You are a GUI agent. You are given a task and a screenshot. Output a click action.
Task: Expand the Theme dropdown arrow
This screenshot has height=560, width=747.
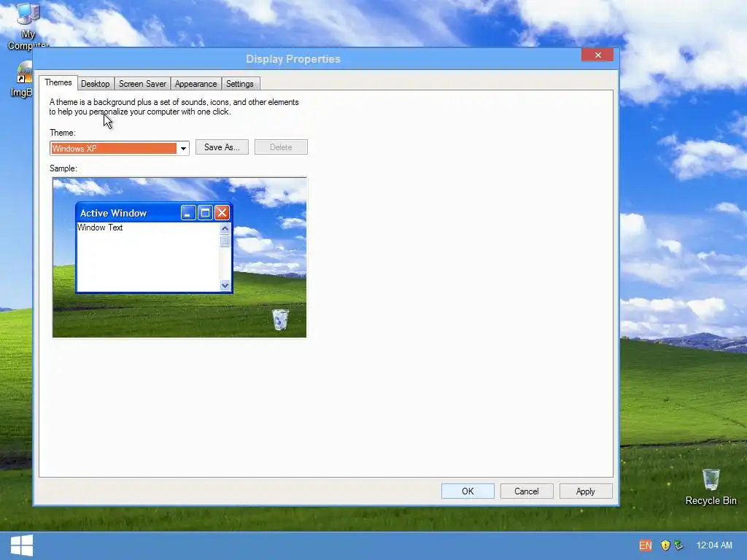pyautogui.click(x=183, y=149)
